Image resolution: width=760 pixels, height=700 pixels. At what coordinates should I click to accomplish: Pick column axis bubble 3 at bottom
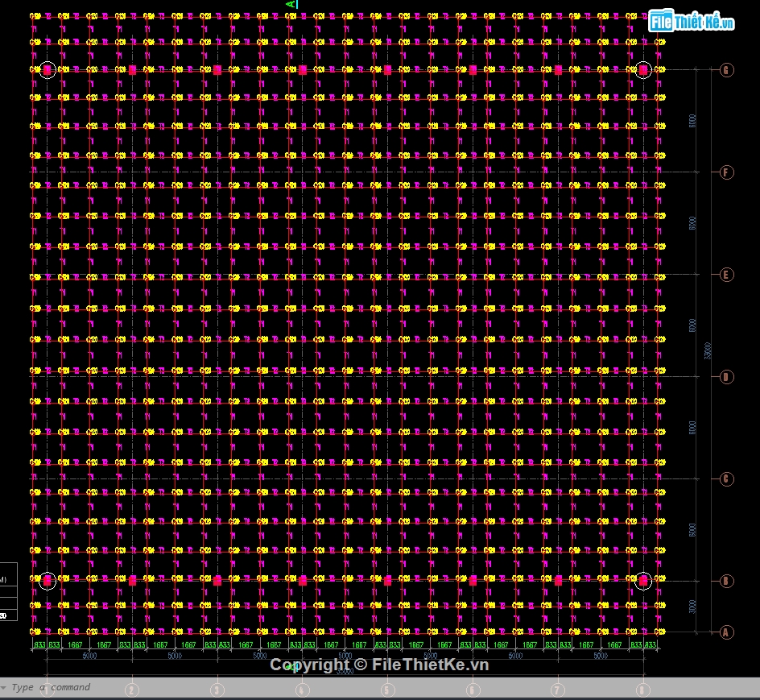coord(217,690)
